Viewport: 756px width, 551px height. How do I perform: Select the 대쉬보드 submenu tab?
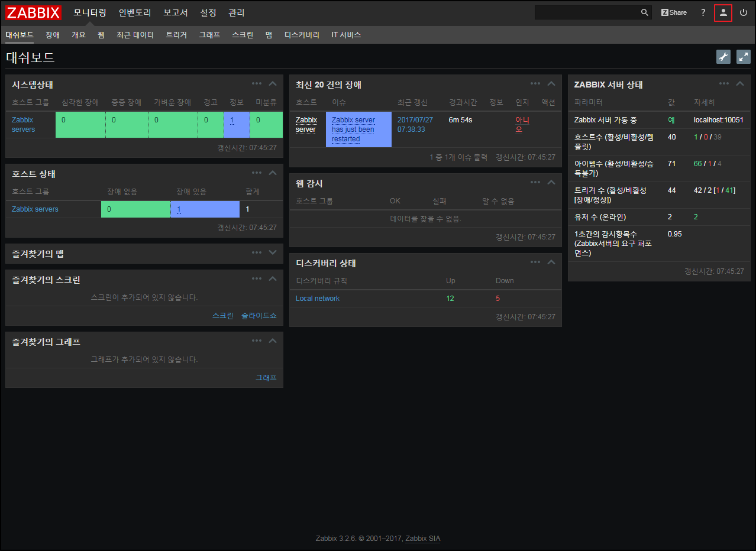click(20, 35)
